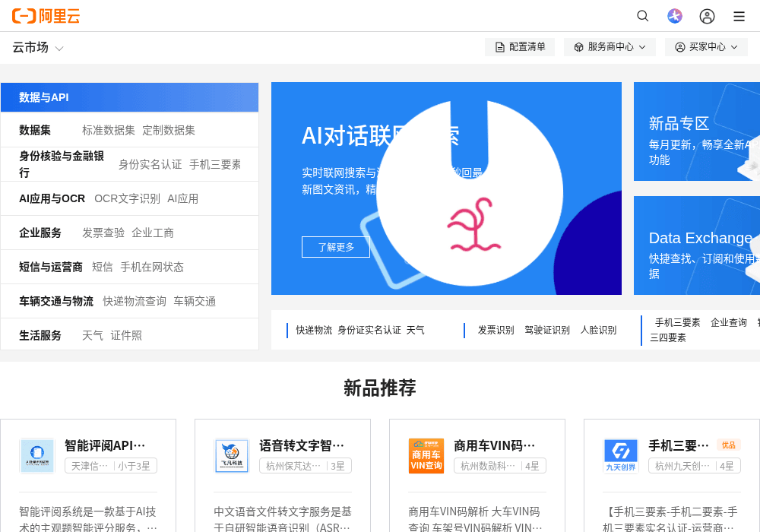Open 语音转文字智 product title
760x532 pixels.
302,446
